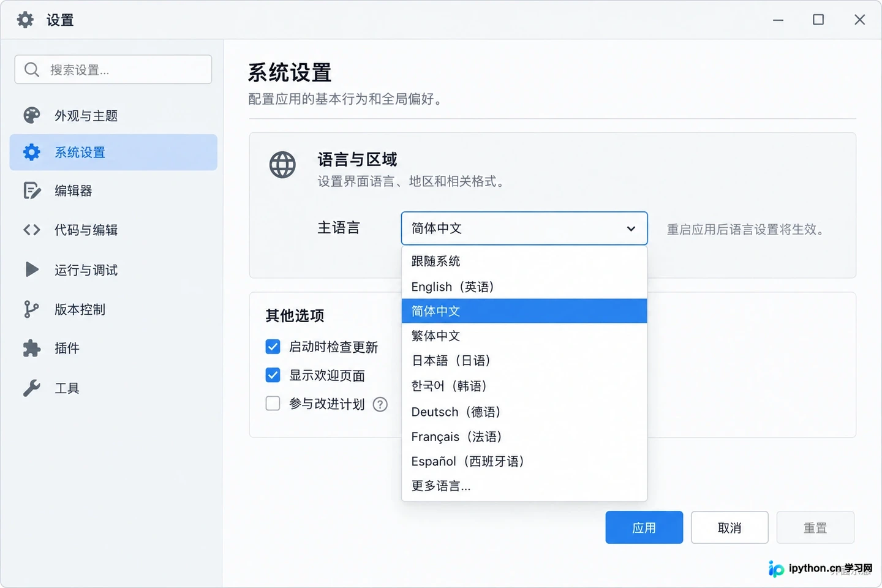Enable 参与改进计划 checkbox

[x=273, y=403]
